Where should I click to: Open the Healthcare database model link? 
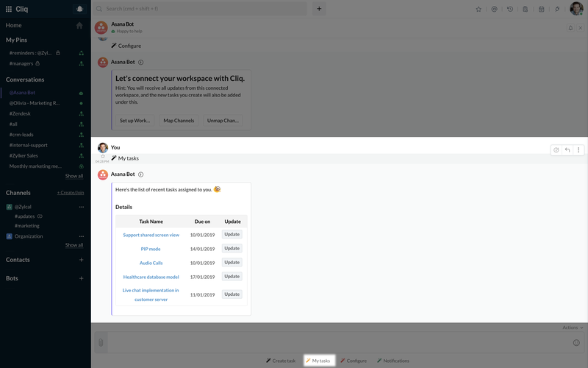pyautogui.click(x=151, y=277)
